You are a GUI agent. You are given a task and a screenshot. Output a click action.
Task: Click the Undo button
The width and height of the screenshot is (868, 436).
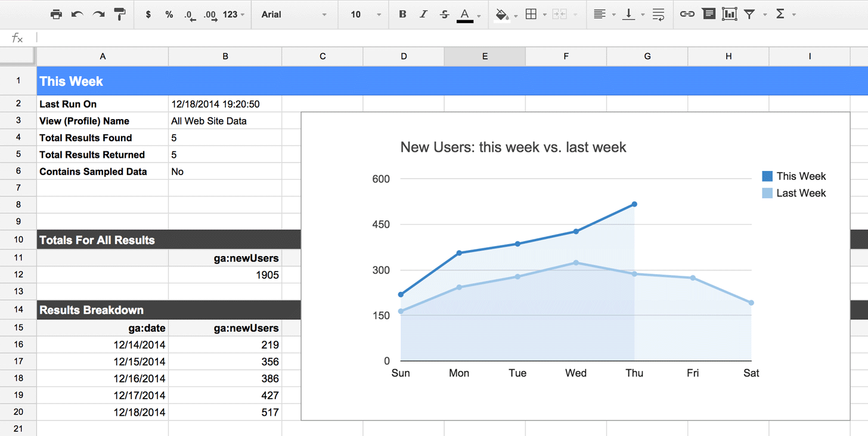(x=77, y=14)
